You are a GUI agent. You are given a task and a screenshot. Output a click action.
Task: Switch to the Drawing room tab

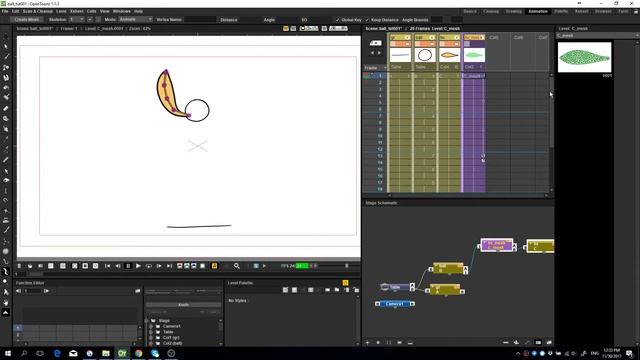(x=513, y=11)
